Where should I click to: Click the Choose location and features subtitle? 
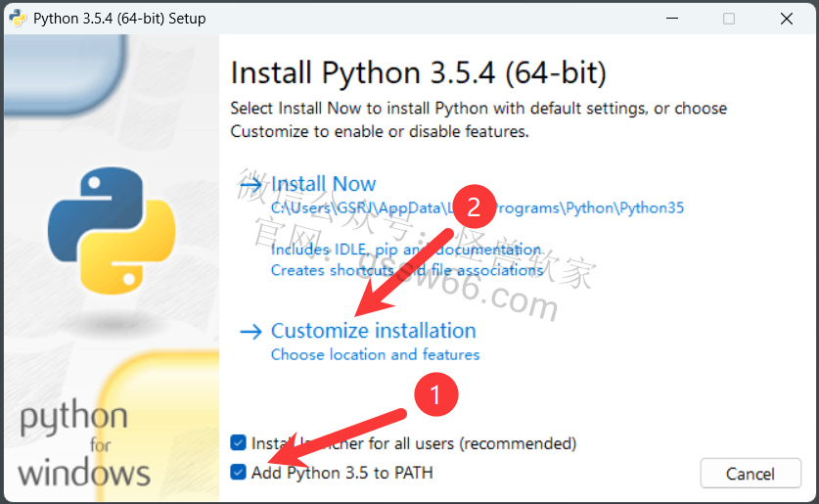pyautogui.click(x=375, y=354)
